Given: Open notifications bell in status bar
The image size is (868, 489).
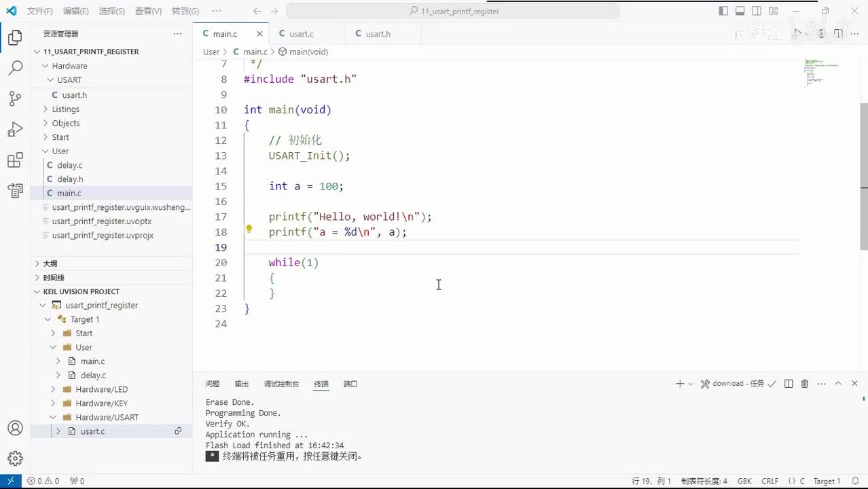Looking at the screenshot, I should tap(854, 481).
